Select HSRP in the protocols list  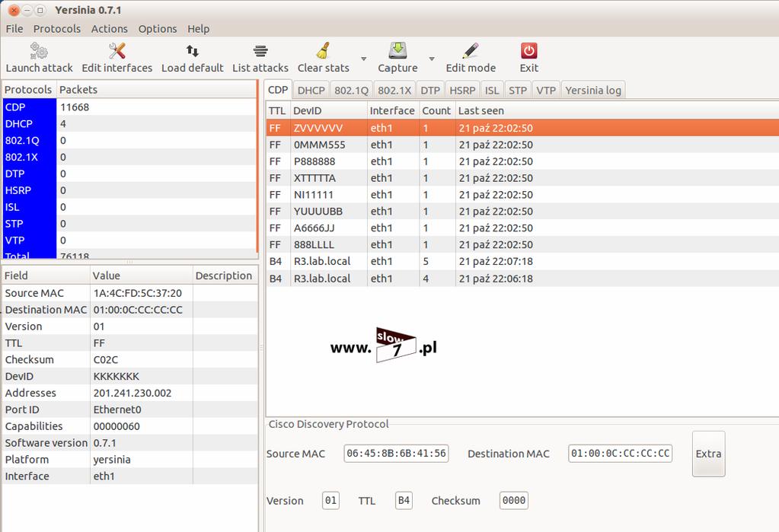click(129, 190)
